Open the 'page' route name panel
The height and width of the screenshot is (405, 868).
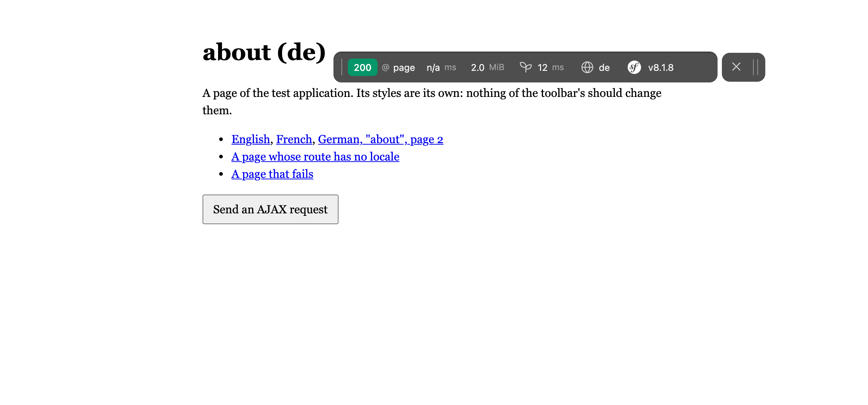[x=404, y=68]
